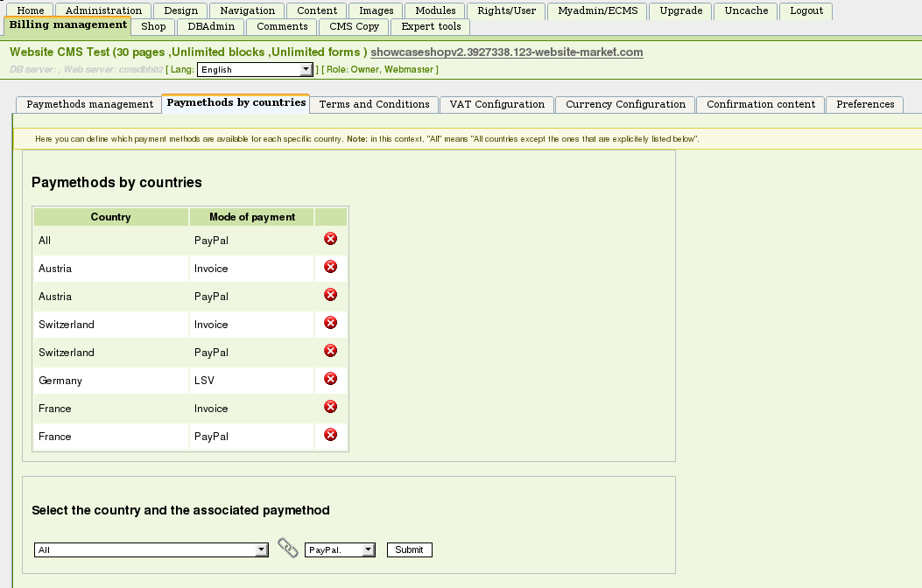Open the Currency Configuration tab
Viewport: 922px width, 588px height.
[x=625, y=104]
